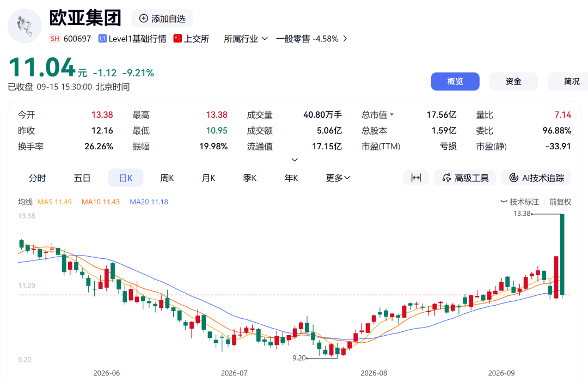Select the 五日 chart tab
Screen dimensions: 588x382
(x=82, y=178)
